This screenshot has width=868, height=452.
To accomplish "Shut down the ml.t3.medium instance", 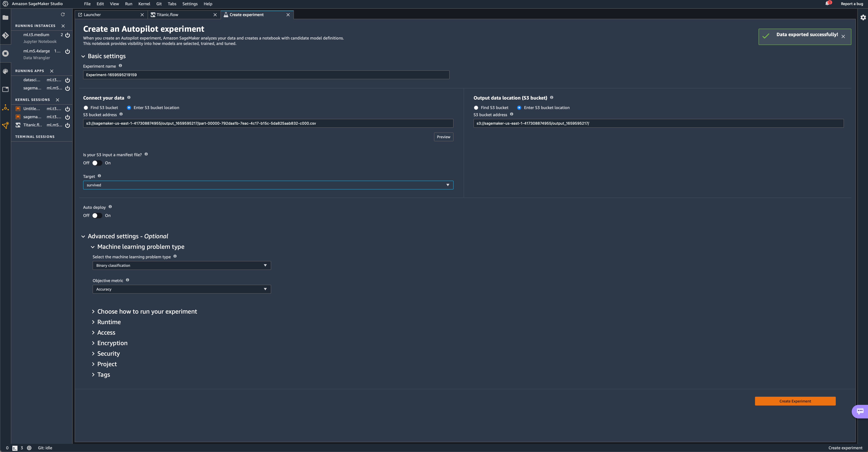I will [x=67, y=35].
